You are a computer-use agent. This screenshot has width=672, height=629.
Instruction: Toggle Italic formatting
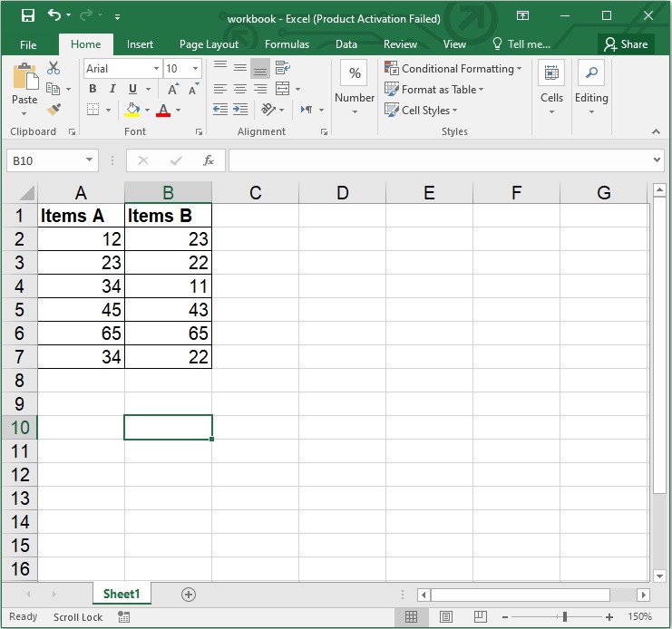click(112, 89)
